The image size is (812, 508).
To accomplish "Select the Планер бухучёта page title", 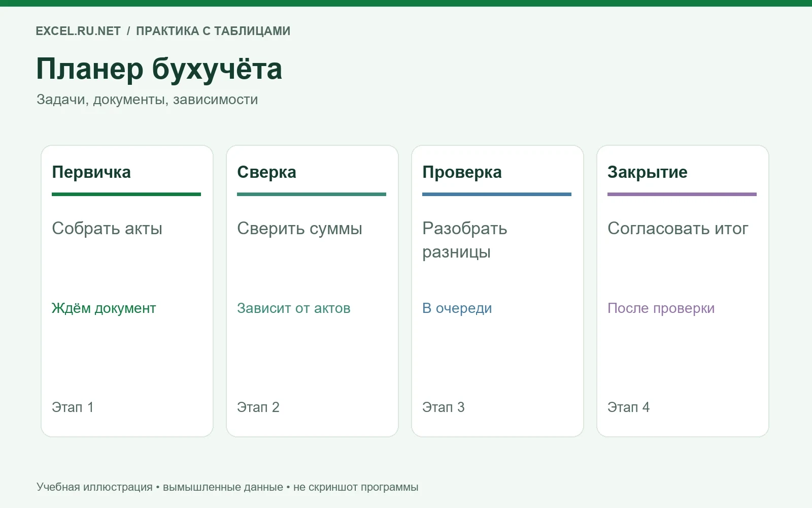I will 159,69.
